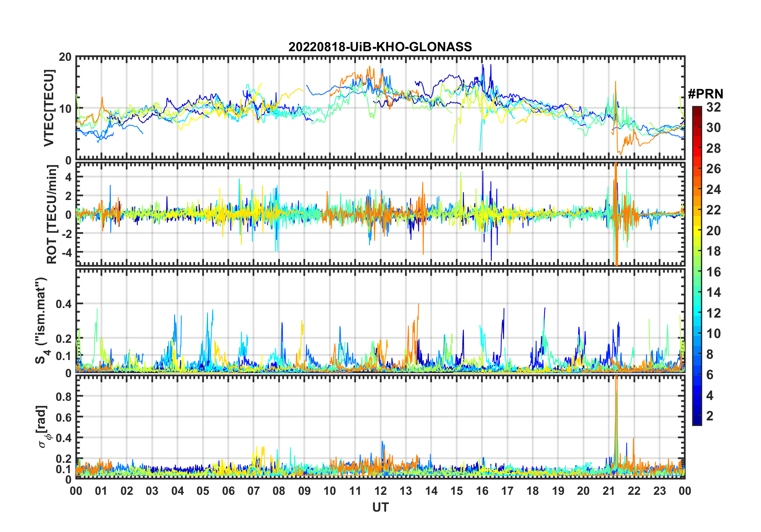Click the σφ[rad] y-axis label

pos(43,427)
